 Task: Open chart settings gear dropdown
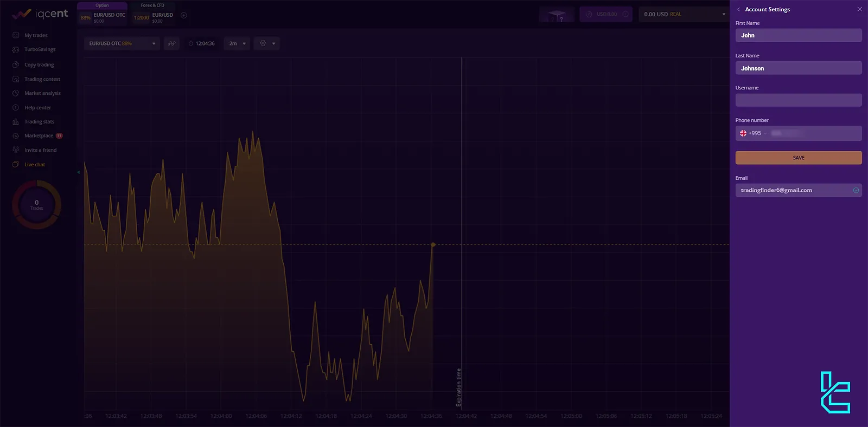click(266, 43)
